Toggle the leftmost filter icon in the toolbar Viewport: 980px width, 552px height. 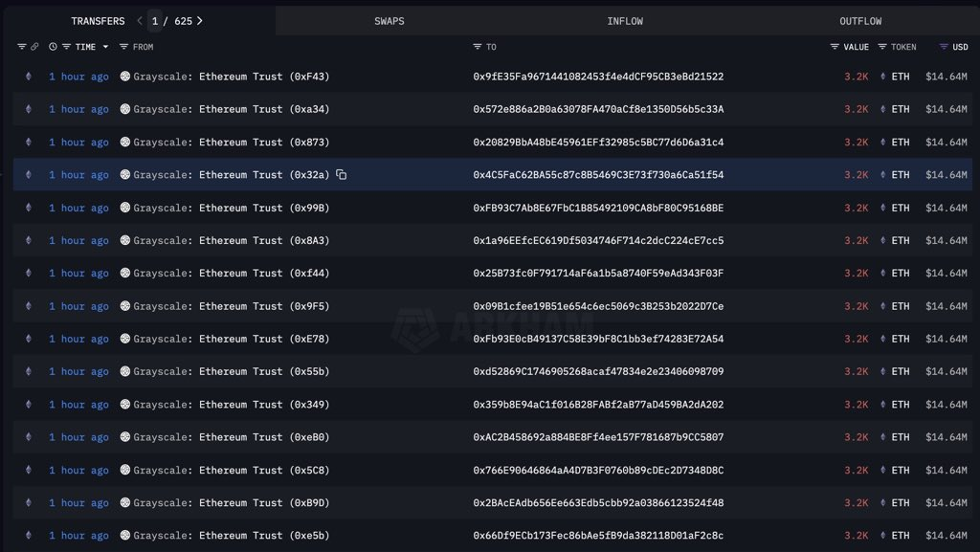coord(21,46)
